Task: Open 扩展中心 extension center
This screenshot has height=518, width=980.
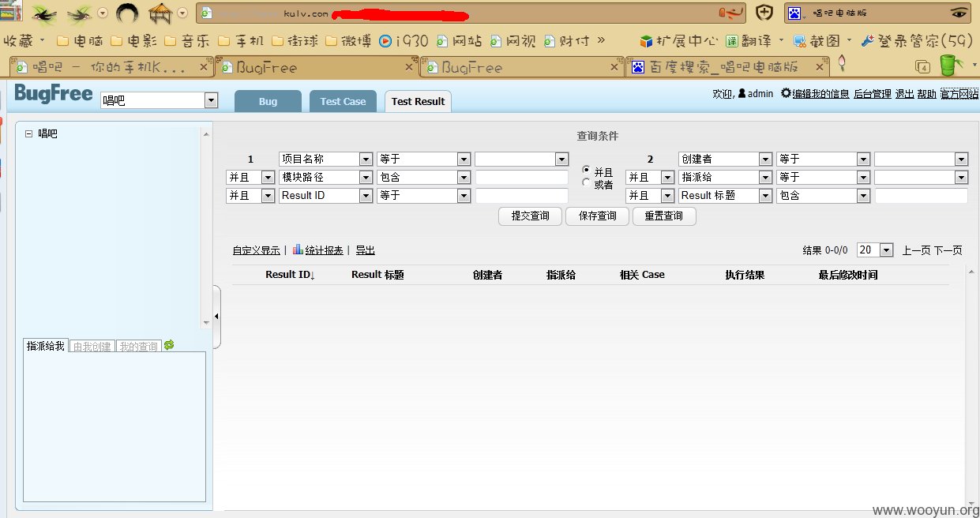Action: click(x=679, y=40)
